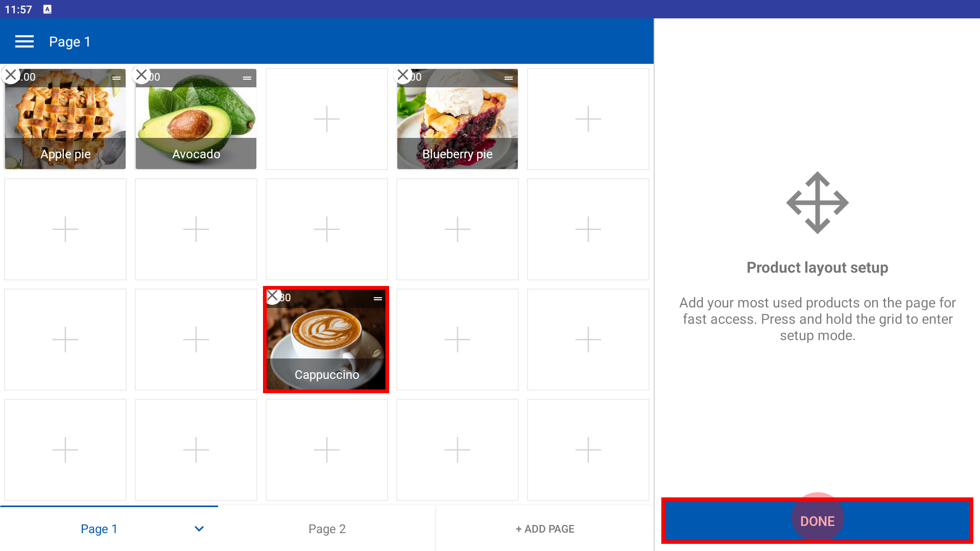Open the hamburger menu
The width and height of the screenshot is (980, 551).
tap(25, 41)
